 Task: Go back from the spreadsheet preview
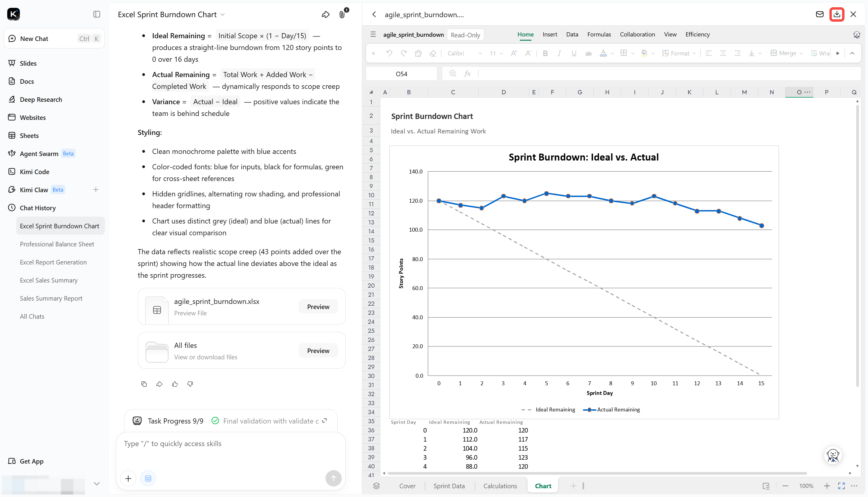(x=374, y=14)
